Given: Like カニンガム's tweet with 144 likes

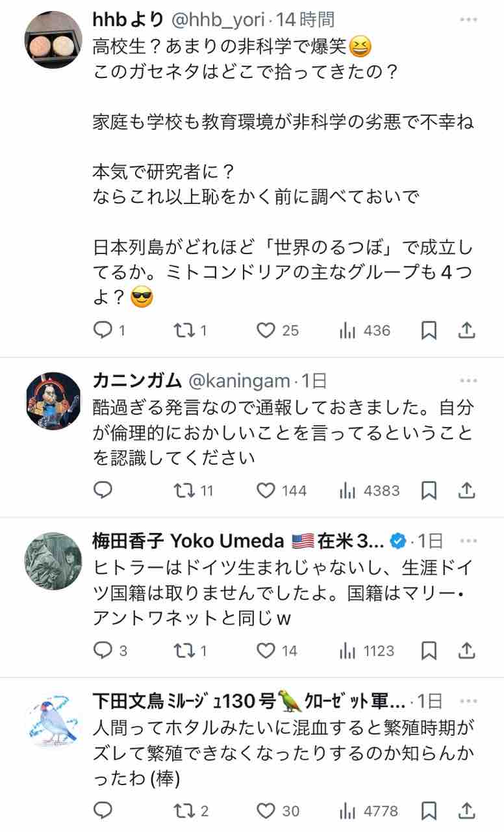Looking at the screenshot, I should (x=266, y=491).
